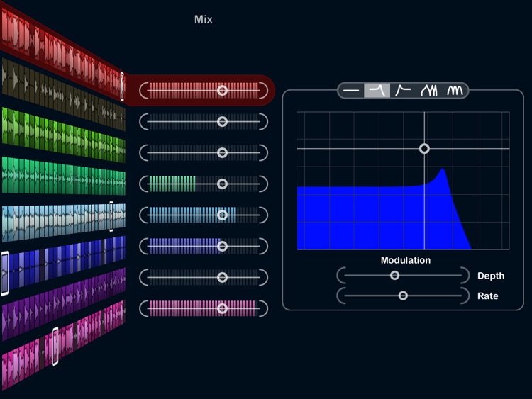Click the purple track mix slider handle
This screenshot has width=532, height=399.
pos(222,277)
